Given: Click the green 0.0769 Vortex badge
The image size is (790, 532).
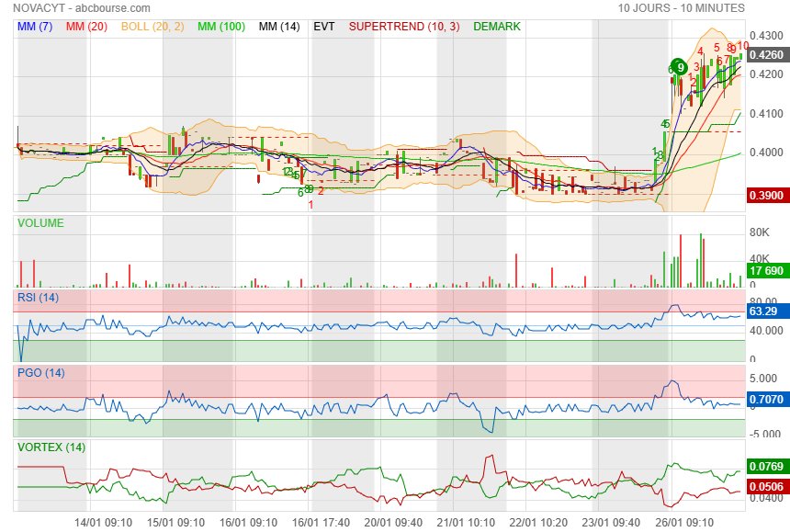Looking at the screenshot, I should click(766, 467).
